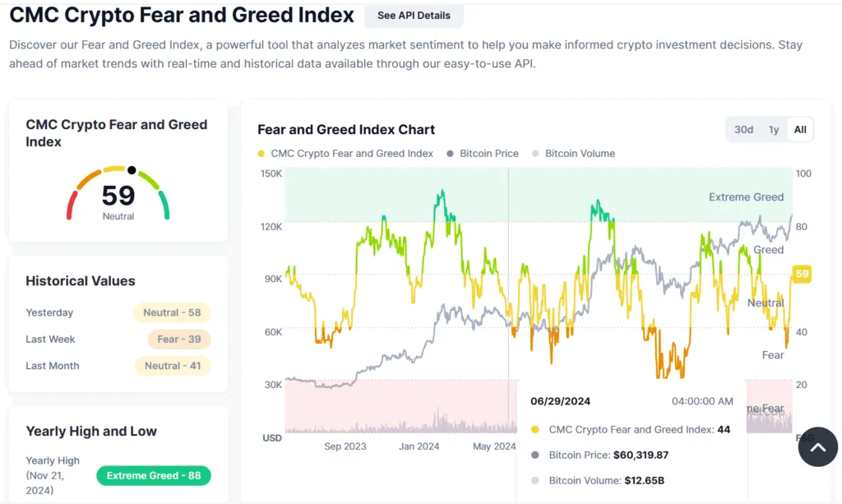Image resolution: width=842 pixels, height=504 pixels.
Task: Click the scroll-to-top arrow button
Action: (x=817, y=447)
